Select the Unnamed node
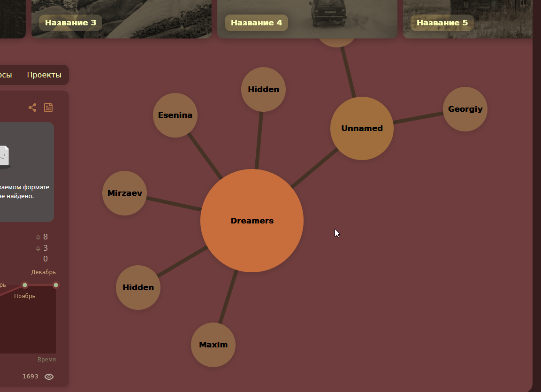Image resolution: width=541 pixels, height=392 pixels. tap(362, 128)
